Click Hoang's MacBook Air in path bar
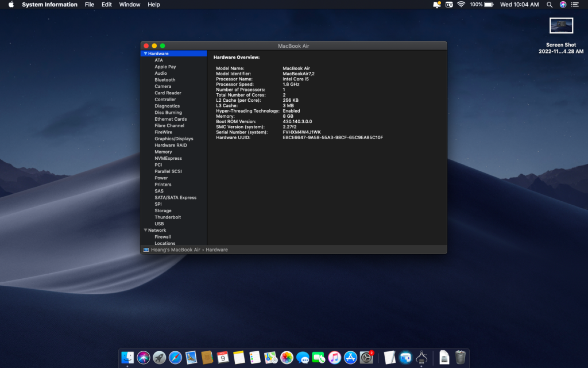This screenshot has width=588, height=368. coord(175,250)
